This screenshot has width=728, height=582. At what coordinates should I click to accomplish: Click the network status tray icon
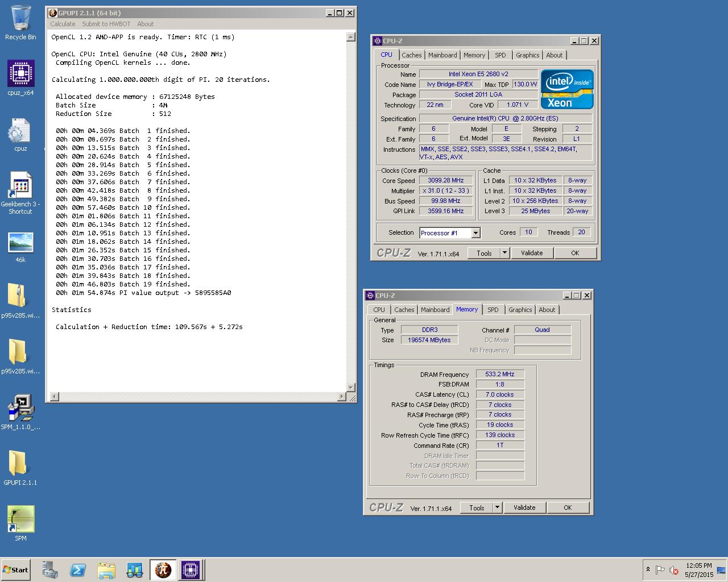click(x=721, y=569)
